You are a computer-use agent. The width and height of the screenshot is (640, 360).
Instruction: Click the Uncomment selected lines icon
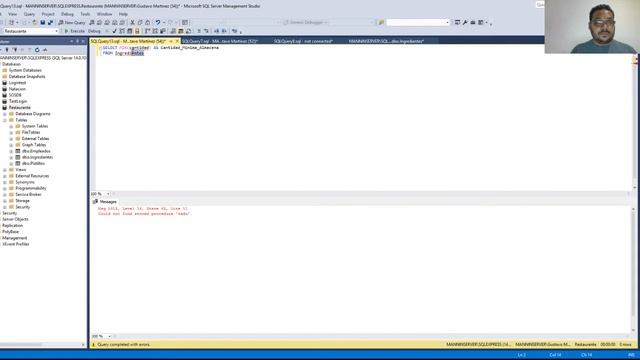coord(207,31)
